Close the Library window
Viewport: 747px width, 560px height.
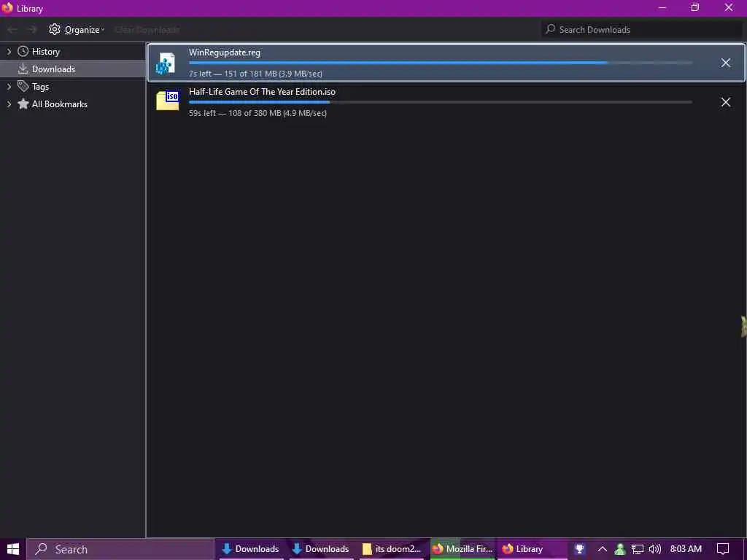click(729, 7)
